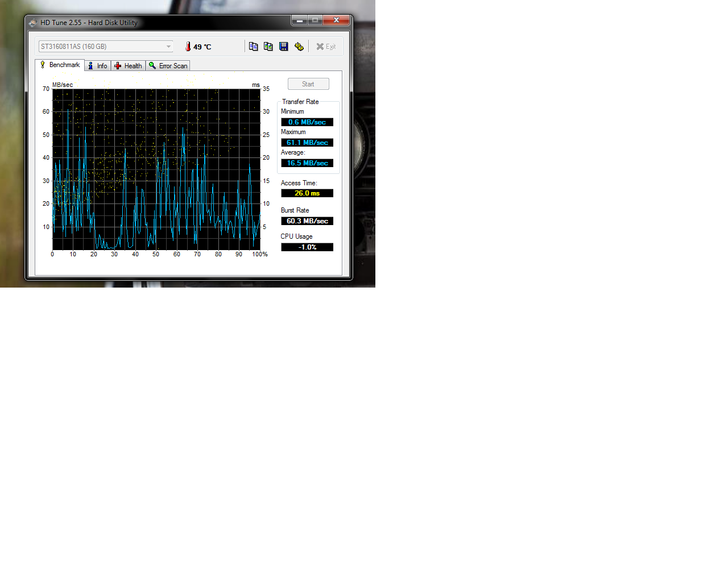Click the Access Time 26.0 ms value
Screen dimensions: 728x582
pyautogui.click(x=307, y=193)
